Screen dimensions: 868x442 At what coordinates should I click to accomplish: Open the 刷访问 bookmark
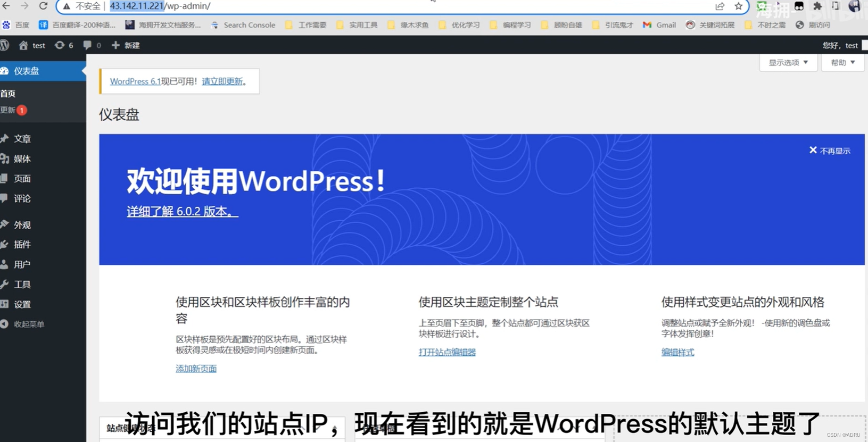pos(813,25)
